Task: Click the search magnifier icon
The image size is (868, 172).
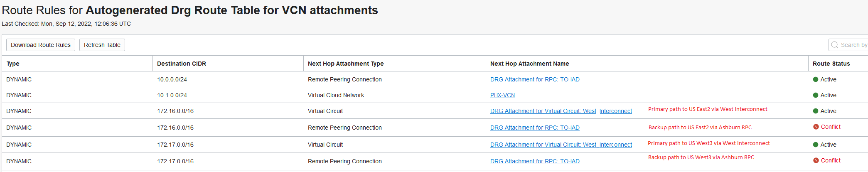Action: click(x=834, y=45)
